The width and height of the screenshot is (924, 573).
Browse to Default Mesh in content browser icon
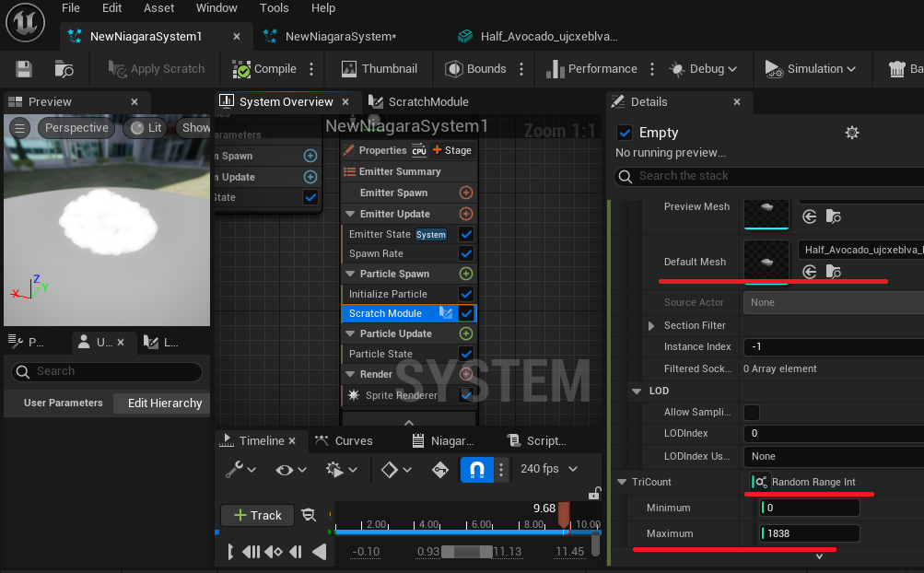pyautogui.click(x=833, y=271)
